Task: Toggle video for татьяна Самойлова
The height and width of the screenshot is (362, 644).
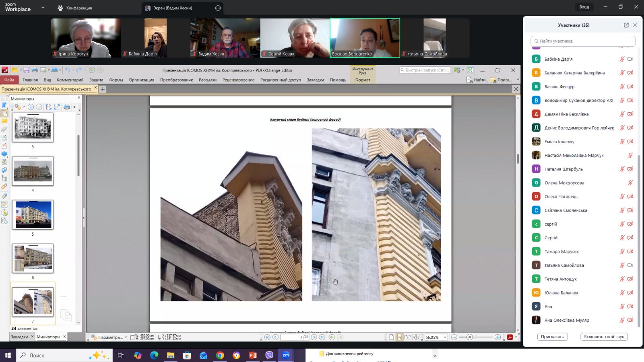Action: [630, 265]
